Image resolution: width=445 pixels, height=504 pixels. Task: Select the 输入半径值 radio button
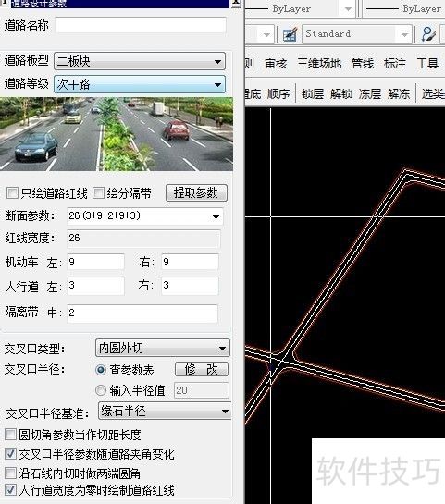pyautogui.click(x=101, y=390)
